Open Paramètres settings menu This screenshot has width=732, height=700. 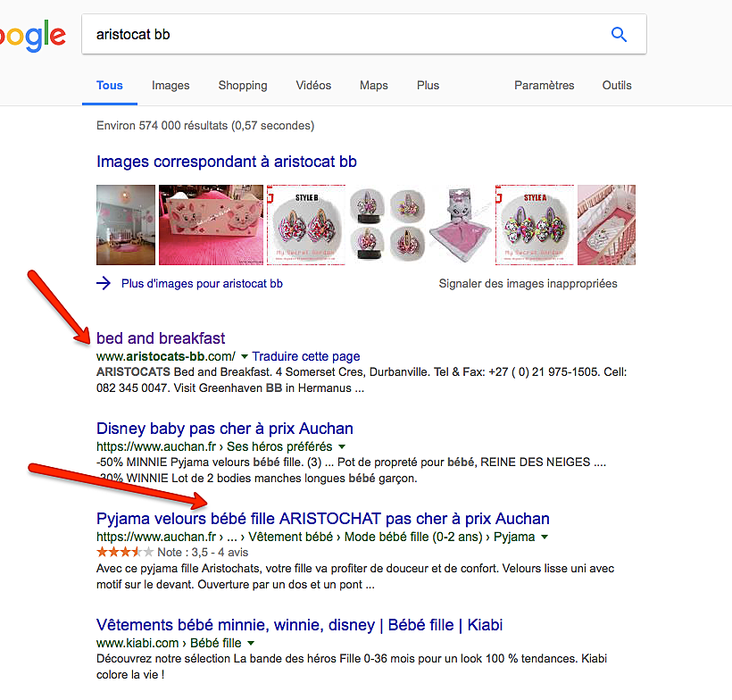pyautogui.click(x=544, y=86)
